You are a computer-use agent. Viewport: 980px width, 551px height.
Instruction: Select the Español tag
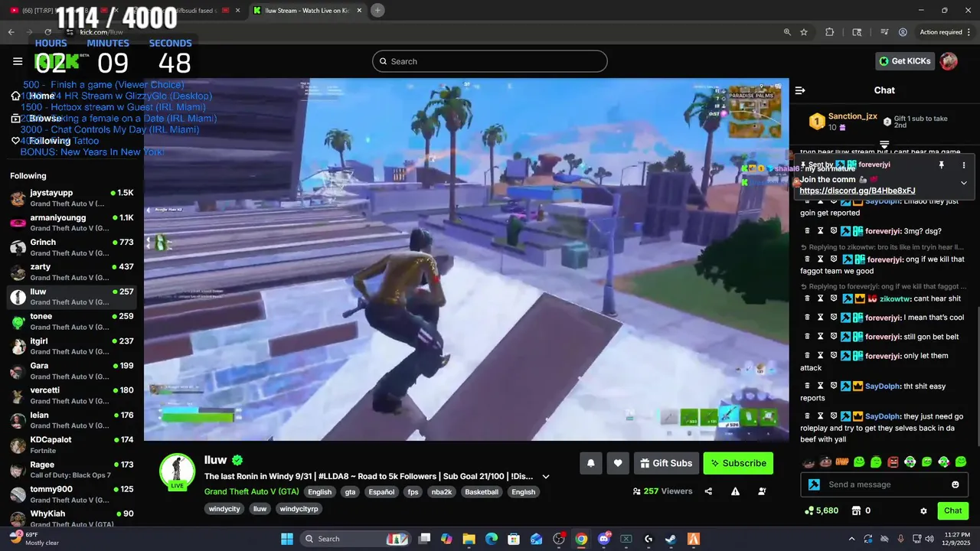click(381, 492)
